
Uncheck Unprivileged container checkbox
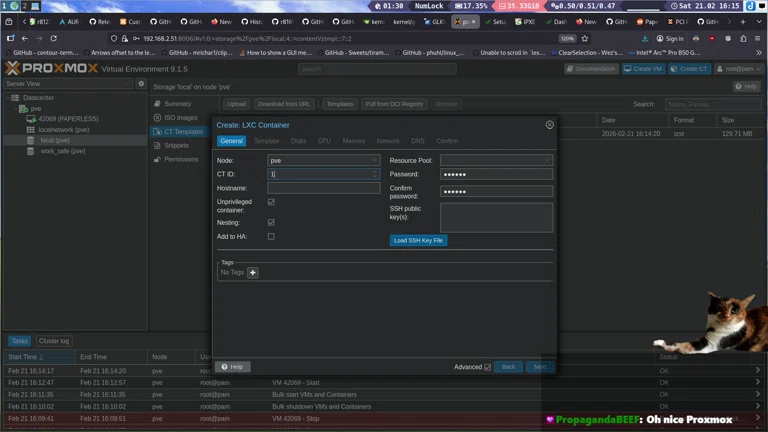[271, 202]
